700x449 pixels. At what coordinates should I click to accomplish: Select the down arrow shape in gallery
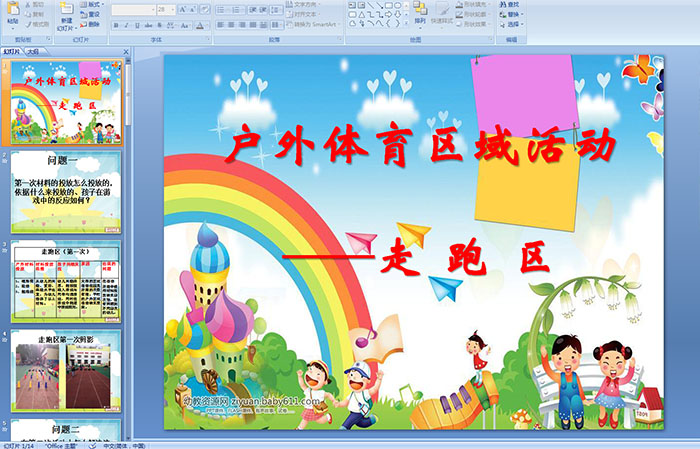tap(397, 14)
